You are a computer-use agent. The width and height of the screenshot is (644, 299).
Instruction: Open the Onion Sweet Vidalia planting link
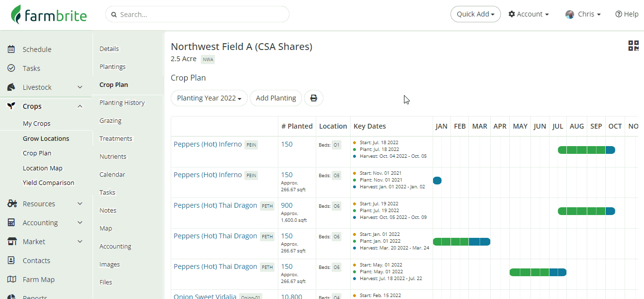pos(205,296)
